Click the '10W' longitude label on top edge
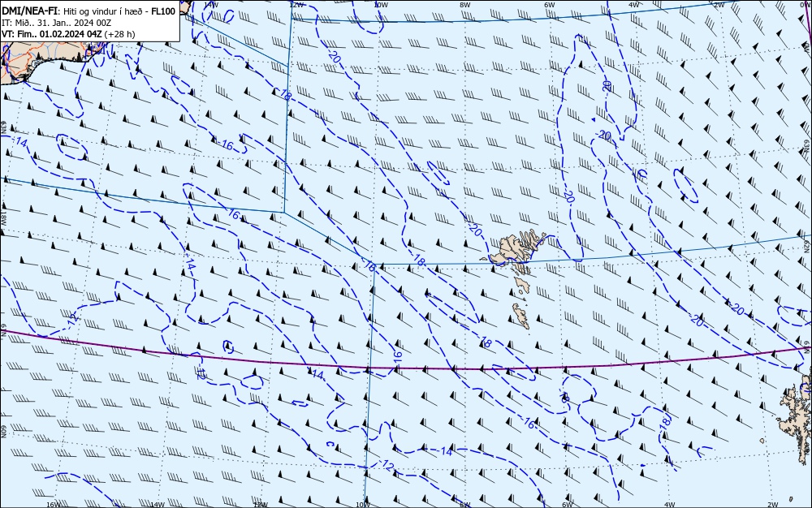Image resolution: width=812 pixels, height=508 pixels. pos(381,5)
